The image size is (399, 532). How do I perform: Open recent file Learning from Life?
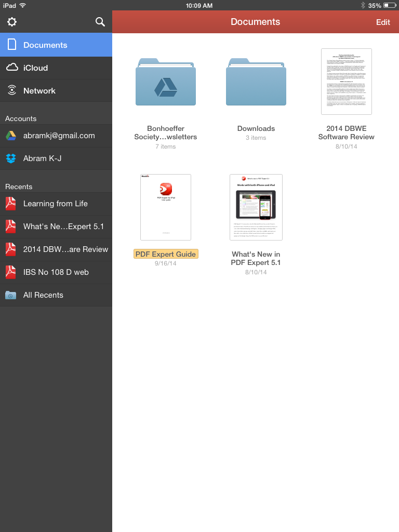click(x=56, y=204)
